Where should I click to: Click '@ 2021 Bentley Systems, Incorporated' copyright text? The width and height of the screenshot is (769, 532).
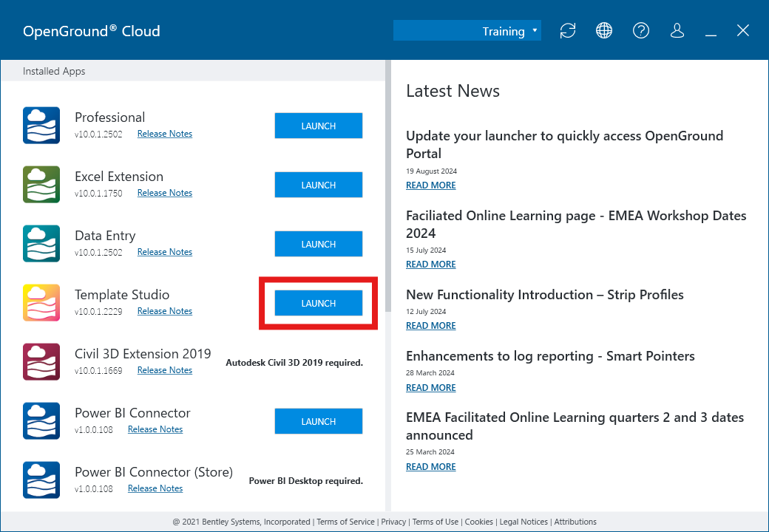pyautogui.click(x=241, y=522)
